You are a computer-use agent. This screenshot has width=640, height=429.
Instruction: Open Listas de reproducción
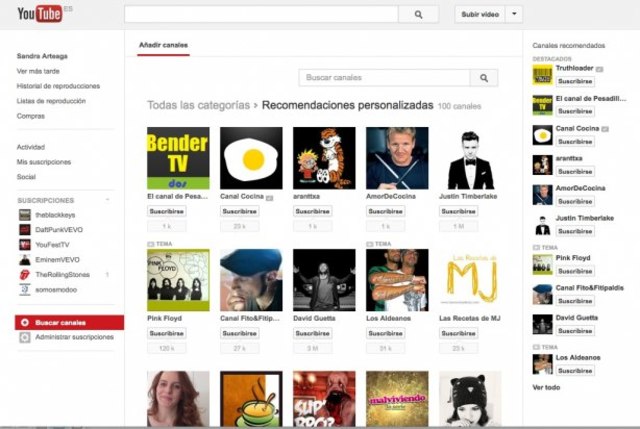coord(51,101)
